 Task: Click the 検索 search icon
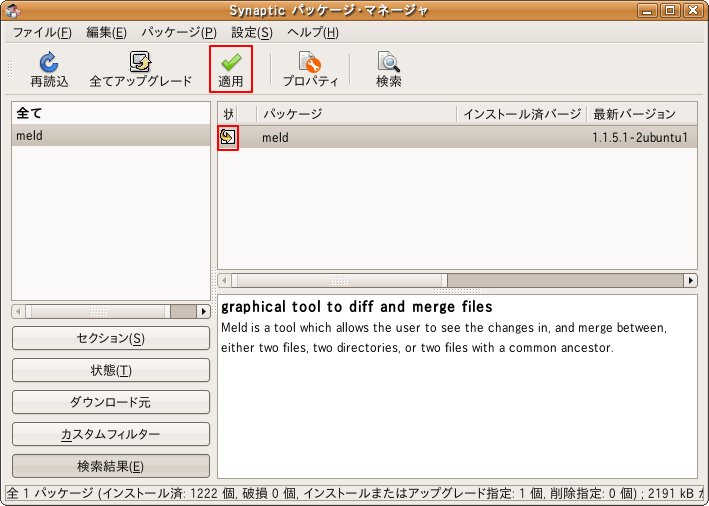coord(388,63)
